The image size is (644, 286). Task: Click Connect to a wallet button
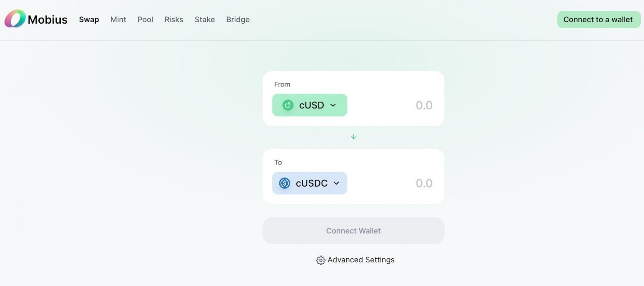(599, 19)
